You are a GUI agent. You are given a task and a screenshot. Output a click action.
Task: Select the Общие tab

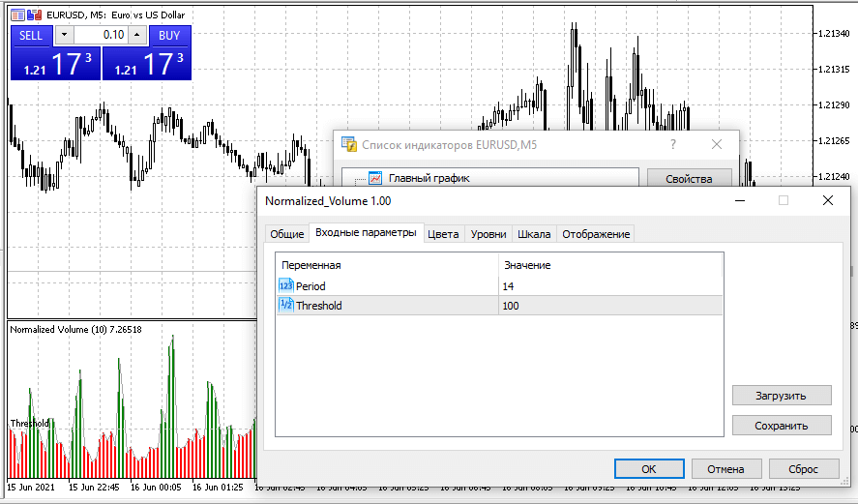286,234
